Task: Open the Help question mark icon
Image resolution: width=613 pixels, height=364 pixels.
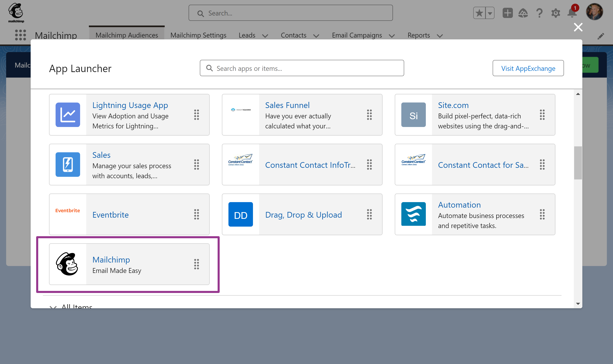Action: [539, 13]
